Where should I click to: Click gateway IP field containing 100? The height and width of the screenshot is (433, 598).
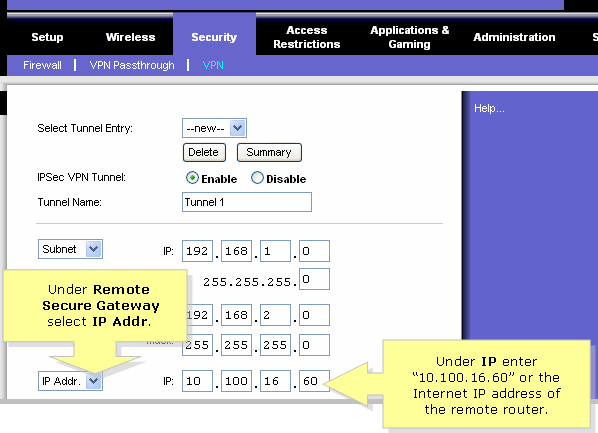click(x=236, y=381)
